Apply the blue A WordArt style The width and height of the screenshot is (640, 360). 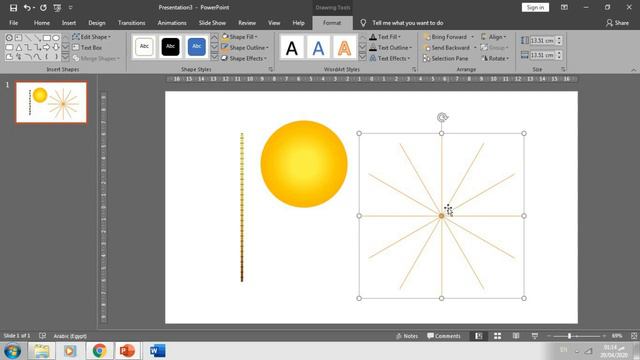pyautogui.click(x=318, y=48)
